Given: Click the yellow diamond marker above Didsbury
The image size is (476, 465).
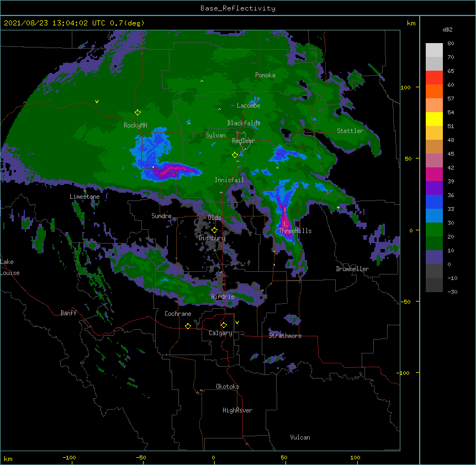Looking at the screenshot, I should [x=214, y=230].
